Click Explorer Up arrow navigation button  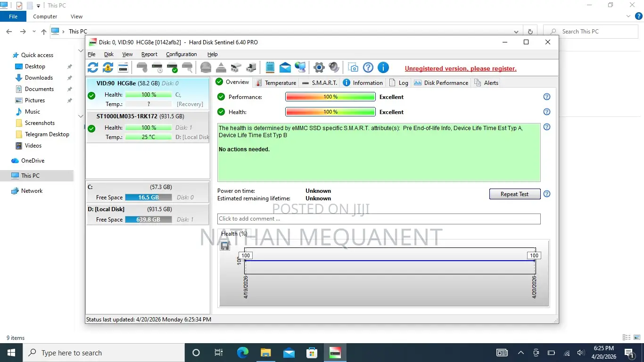pyautogui.click(x=44, y=32)
